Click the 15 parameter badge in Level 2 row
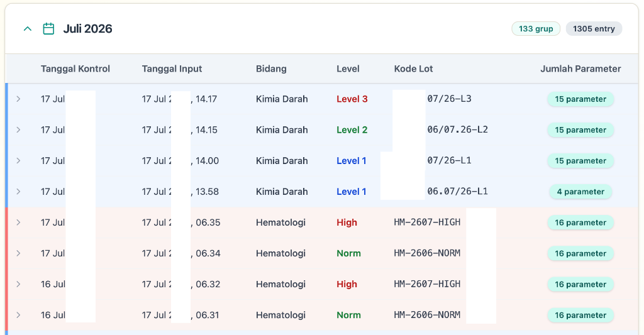Viewport: 644px width, 335px height. click(580, 129)
